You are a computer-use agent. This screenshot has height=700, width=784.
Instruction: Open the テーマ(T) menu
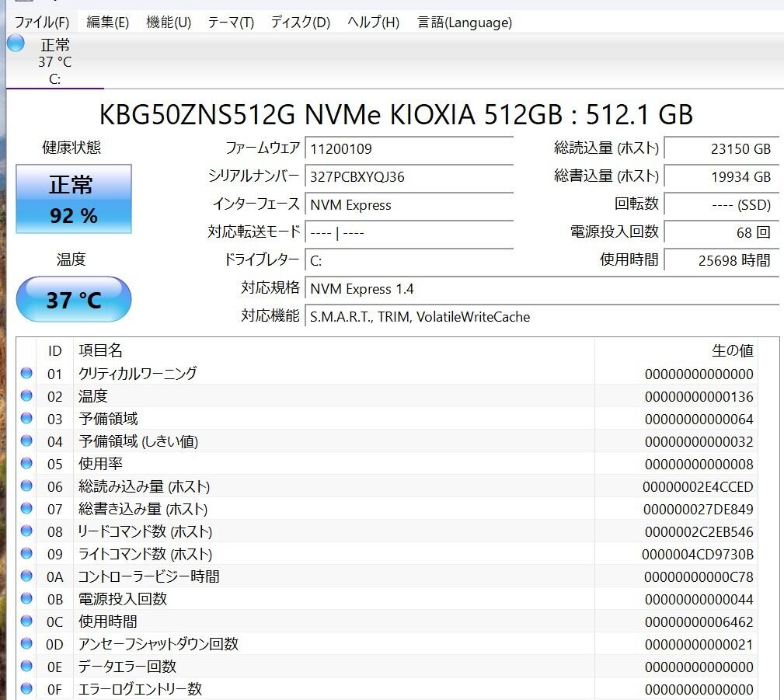pos(231,23)
